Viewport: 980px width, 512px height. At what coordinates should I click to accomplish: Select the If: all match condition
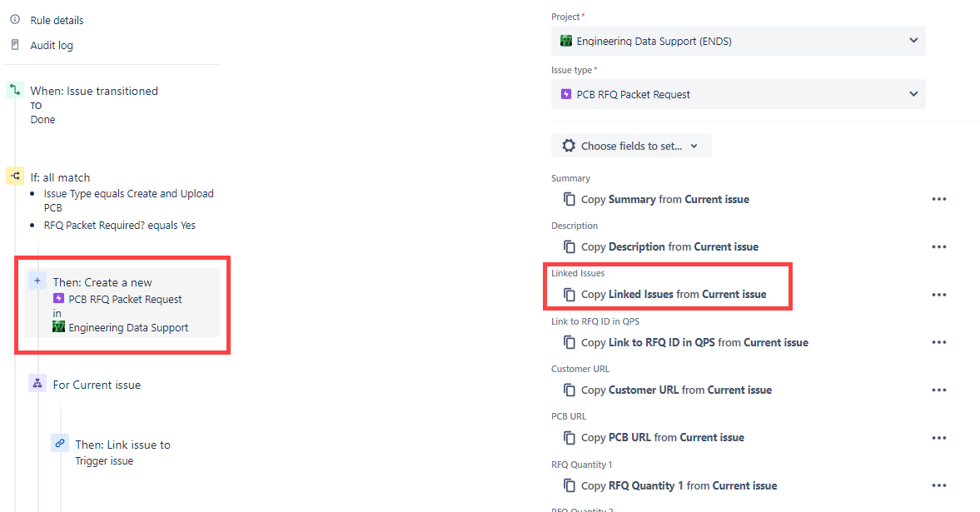[x=60, y=177]
